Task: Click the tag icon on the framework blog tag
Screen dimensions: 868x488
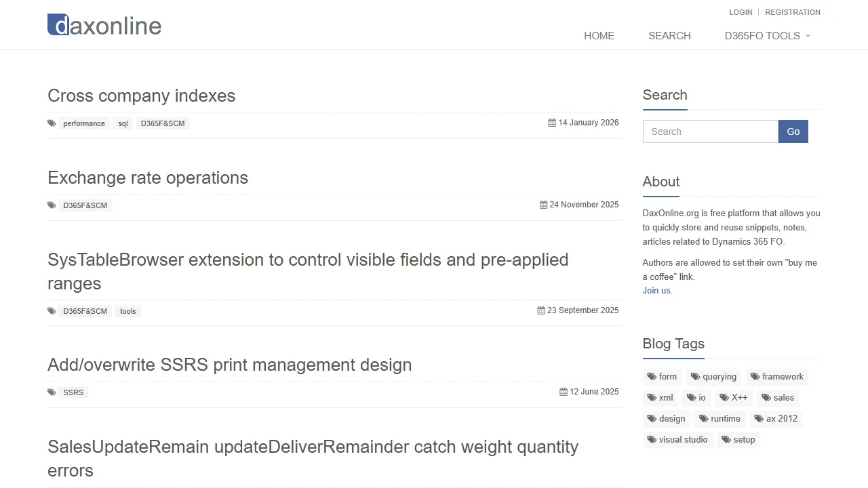Action: (x=754, y=376)
